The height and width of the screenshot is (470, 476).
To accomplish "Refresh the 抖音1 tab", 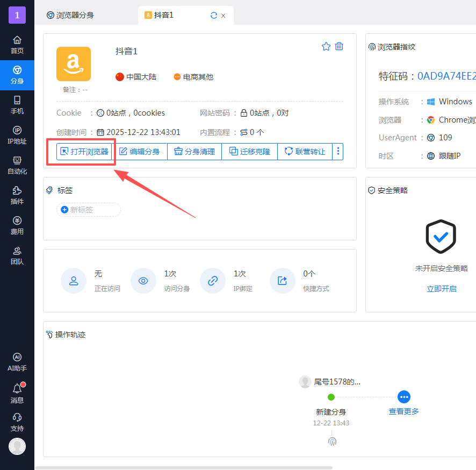I will tap(213, 16).
